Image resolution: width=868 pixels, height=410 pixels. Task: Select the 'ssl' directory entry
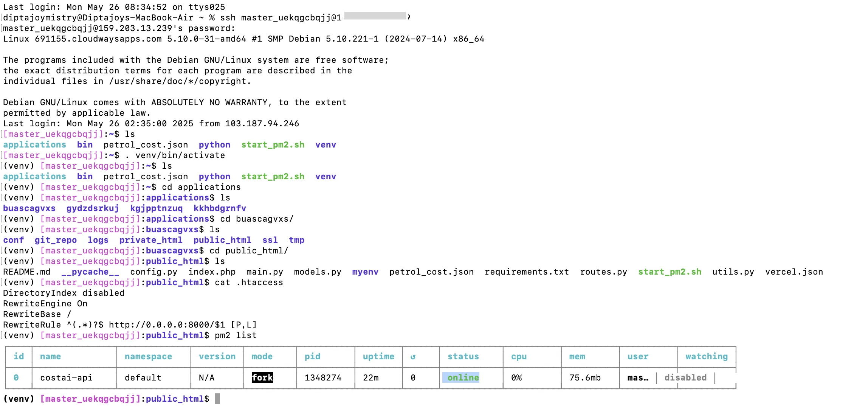pos(270,240)
